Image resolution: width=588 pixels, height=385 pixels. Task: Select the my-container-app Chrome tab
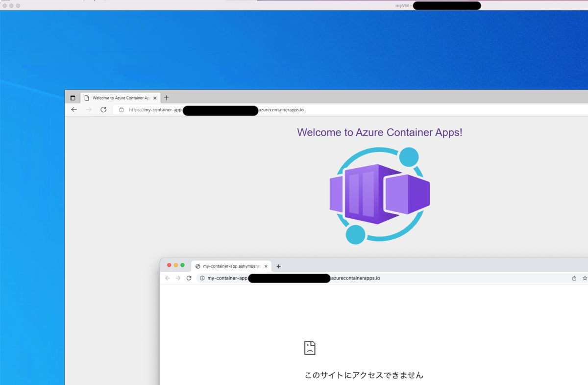(x=231, y=266)
